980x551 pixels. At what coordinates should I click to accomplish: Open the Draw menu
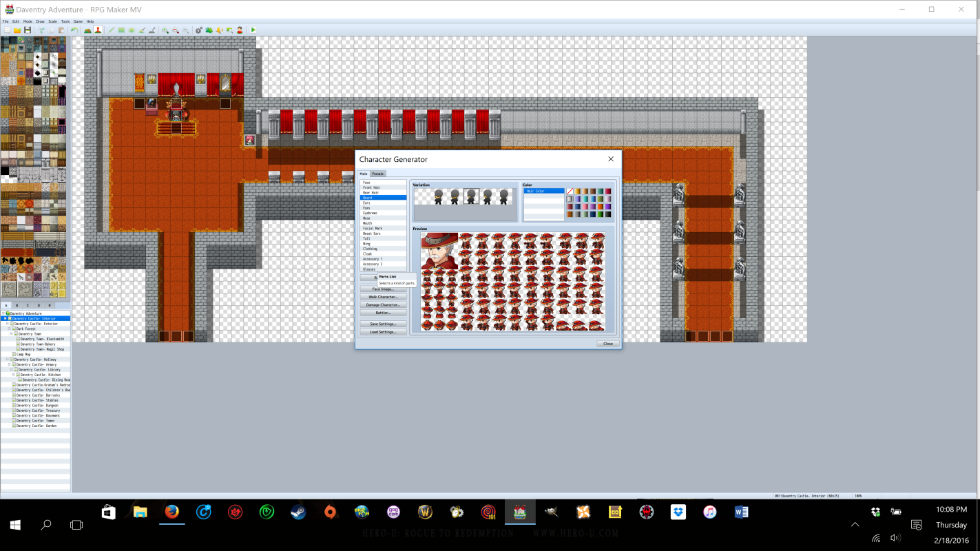40,21
